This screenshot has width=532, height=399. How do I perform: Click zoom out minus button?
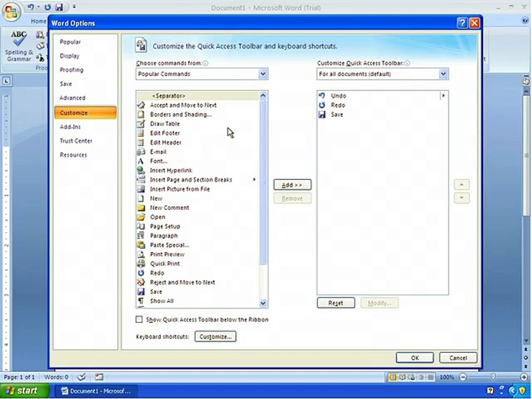pyautogui.click(x=463, y=377)
